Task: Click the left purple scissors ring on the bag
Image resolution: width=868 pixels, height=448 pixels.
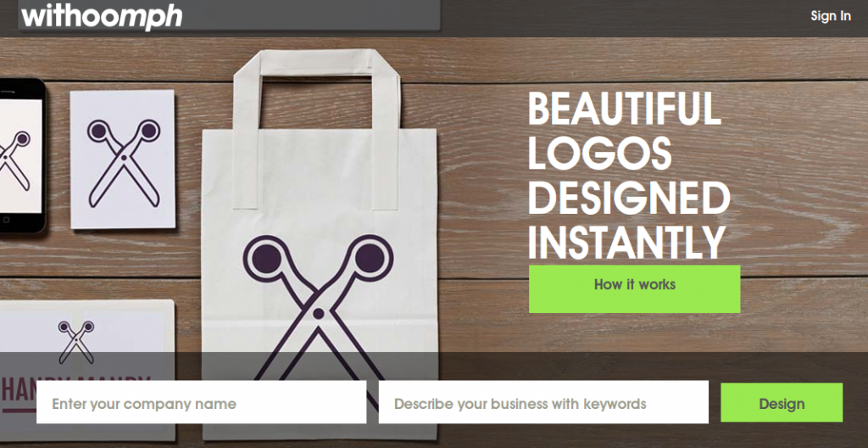Action: [267, 259]
